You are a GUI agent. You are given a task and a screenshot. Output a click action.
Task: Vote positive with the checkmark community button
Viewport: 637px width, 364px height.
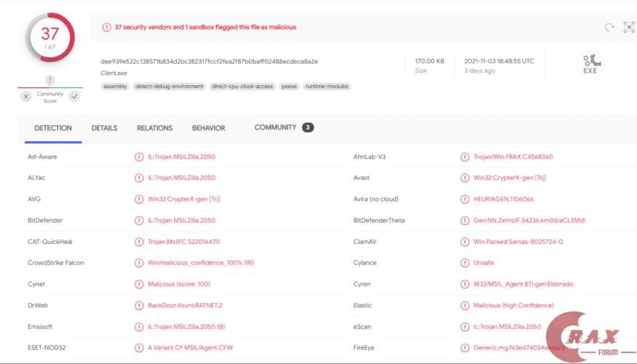74,96
